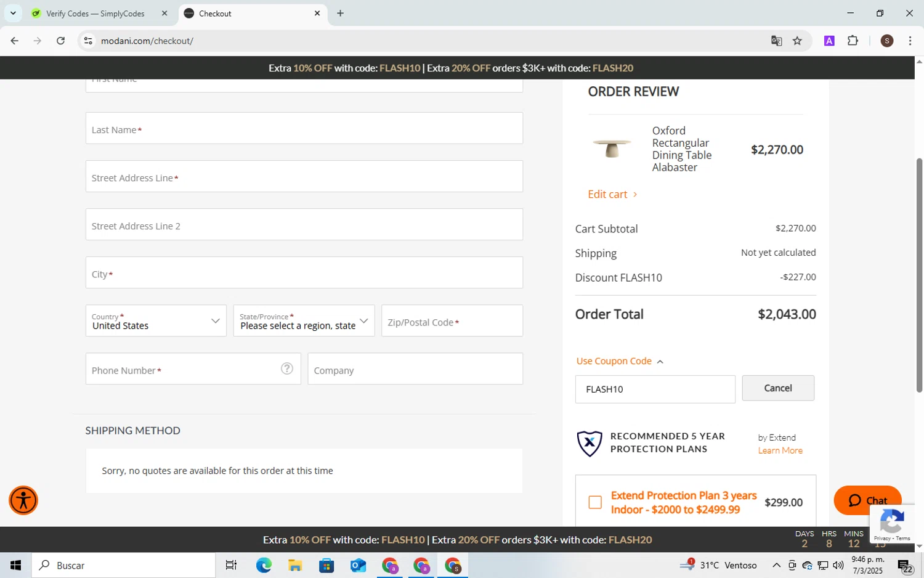The height and width of the screenshot is (578, 924).
Task: Click the page vertical scrollbar
Action: [919, 275]
